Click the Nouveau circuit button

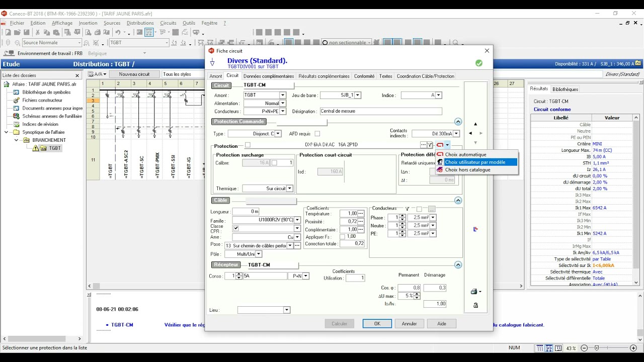pyautogui.click(x=134, y=74)
